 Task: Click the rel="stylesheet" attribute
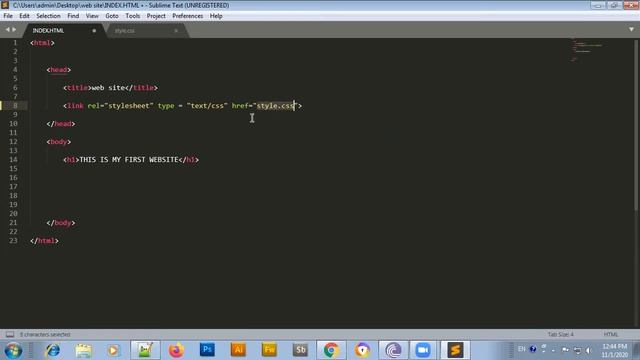[x=120, y=106]
